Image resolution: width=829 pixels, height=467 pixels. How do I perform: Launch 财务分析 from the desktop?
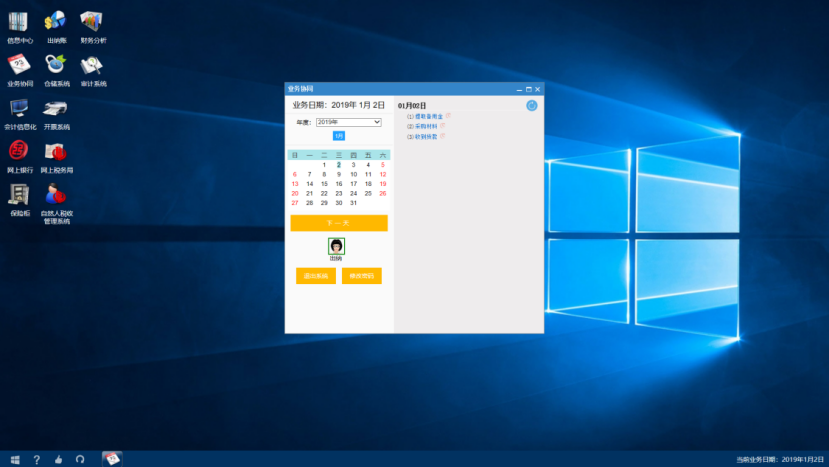point(93,27)
